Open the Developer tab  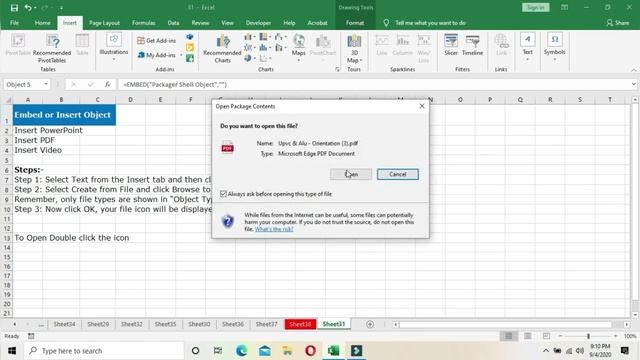(x=258, y=23)
